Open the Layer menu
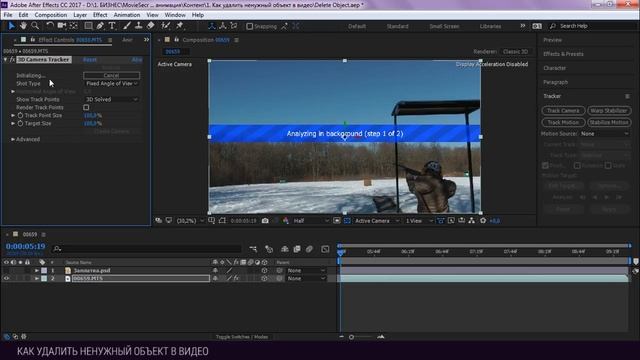This screenshot has width=640, height=360. [80, 15]
